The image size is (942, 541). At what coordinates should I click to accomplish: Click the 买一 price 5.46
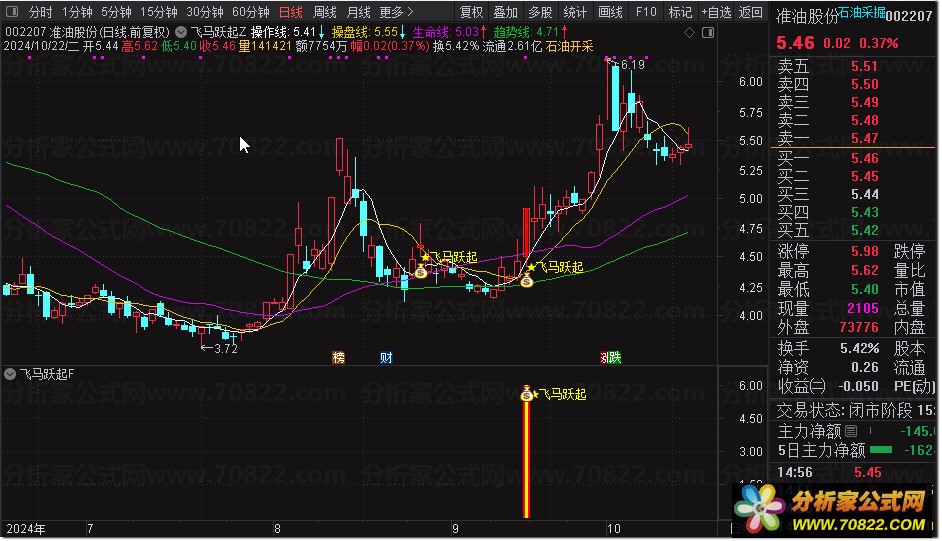click(x=864, y=159)
